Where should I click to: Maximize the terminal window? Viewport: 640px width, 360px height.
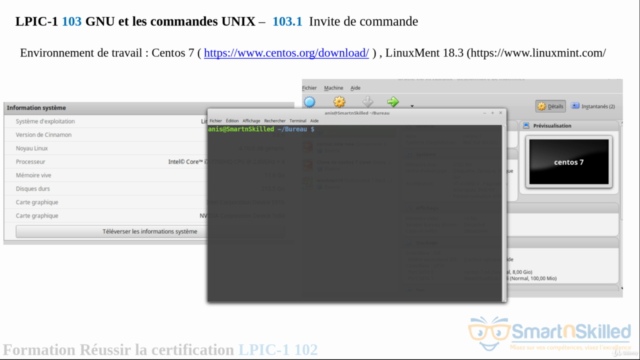click(x=493, y=113)
